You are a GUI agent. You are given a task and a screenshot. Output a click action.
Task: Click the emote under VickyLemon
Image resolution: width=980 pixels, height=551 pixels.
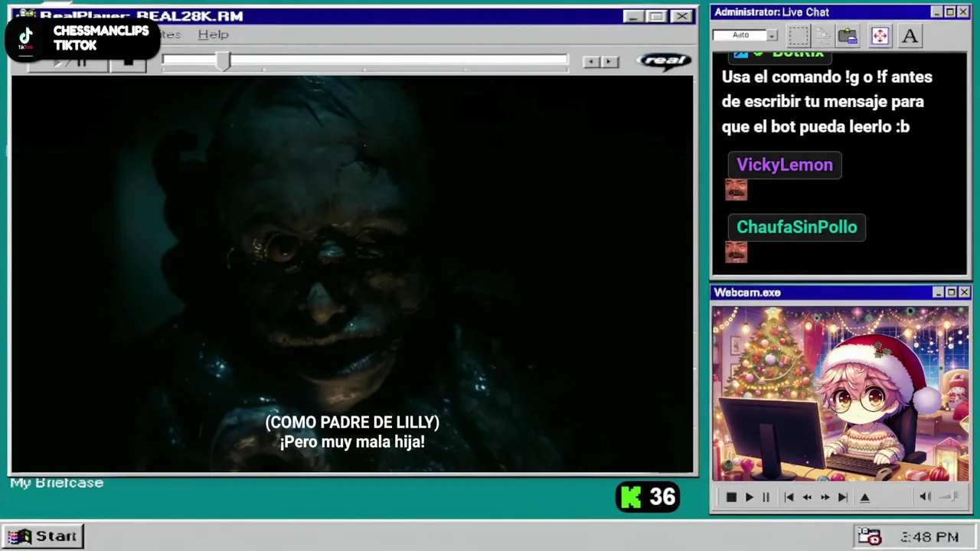736,190
